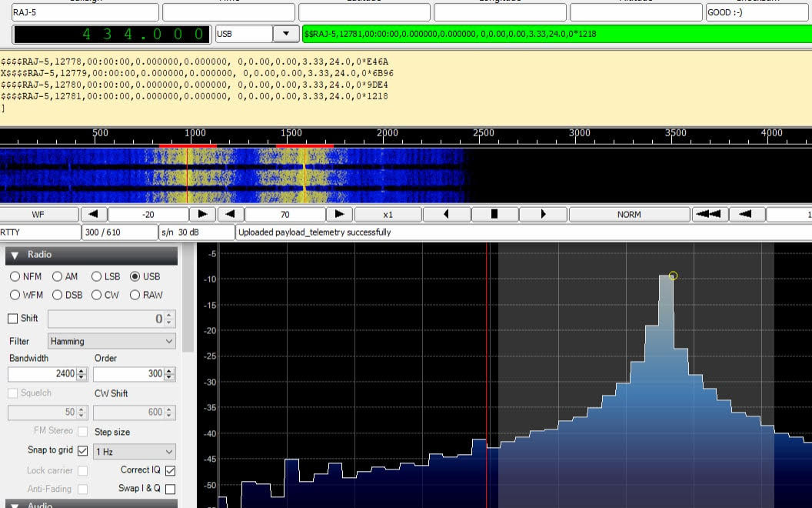Click the NORM speed button
Screen dimensions: 812x508
click(629, 214)
